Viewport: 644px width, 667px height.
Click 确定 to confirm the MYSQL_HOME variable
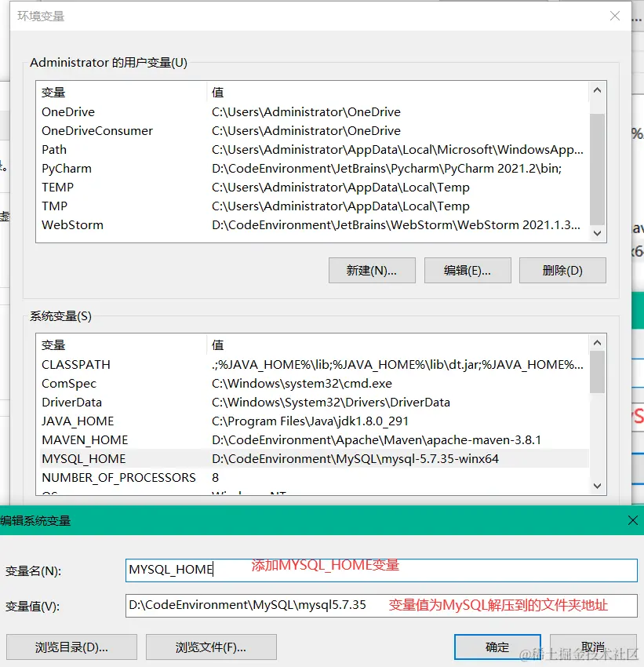(497, 647)
